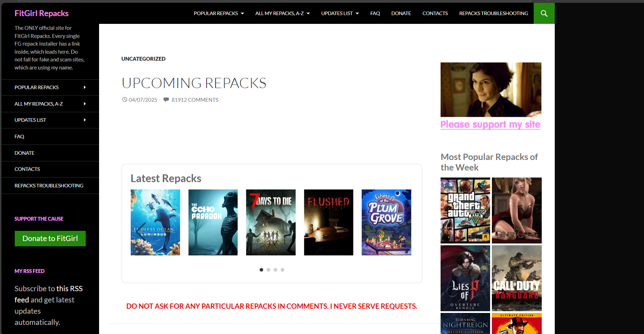Viewport: 644px width, 334px height.
Task: Open the Ultimate Edition cover thumbnail
Action: coord(517,323)
